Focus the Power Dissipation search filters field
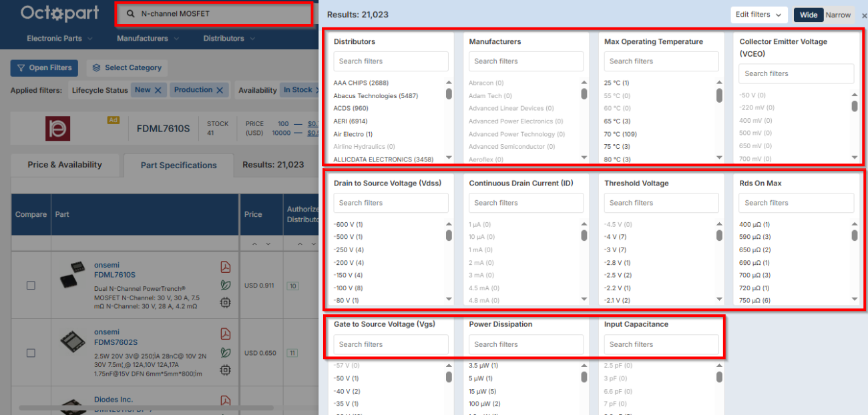This screenshot has height=415, width=868. click(x=526, y=344)
